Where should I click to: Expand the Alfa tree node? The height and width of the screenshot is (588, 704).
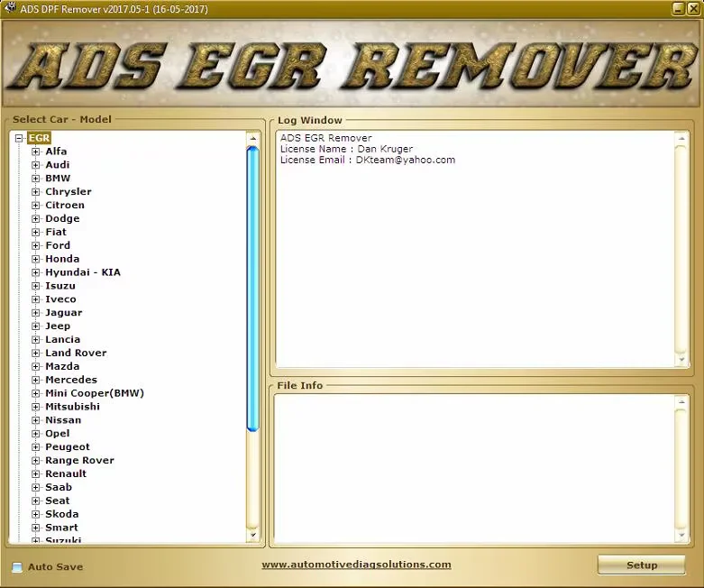pos(35,152)
